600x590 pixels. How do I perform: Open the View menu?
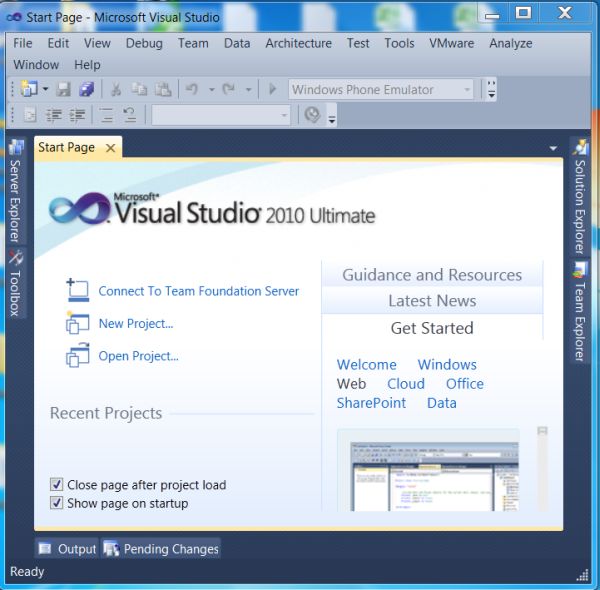(x=97, y=43)
